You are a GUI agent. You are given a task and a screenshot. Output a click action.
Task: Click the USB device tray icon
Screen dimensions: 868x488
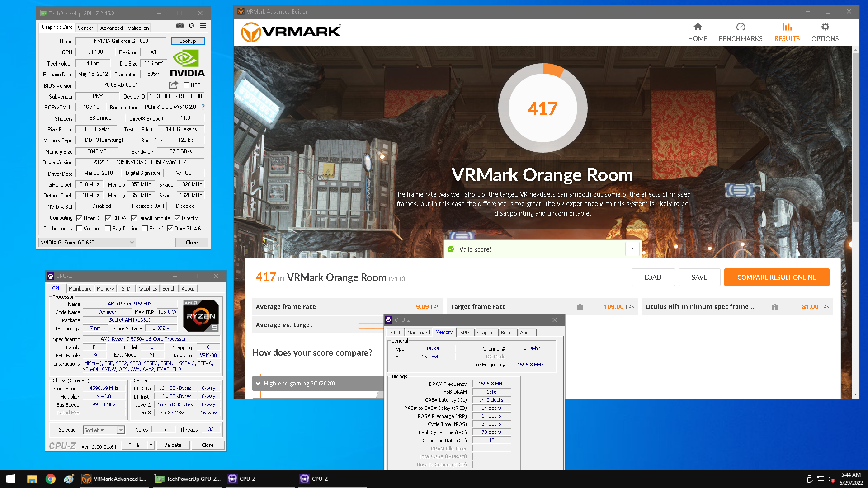click(x=810, y=479)
